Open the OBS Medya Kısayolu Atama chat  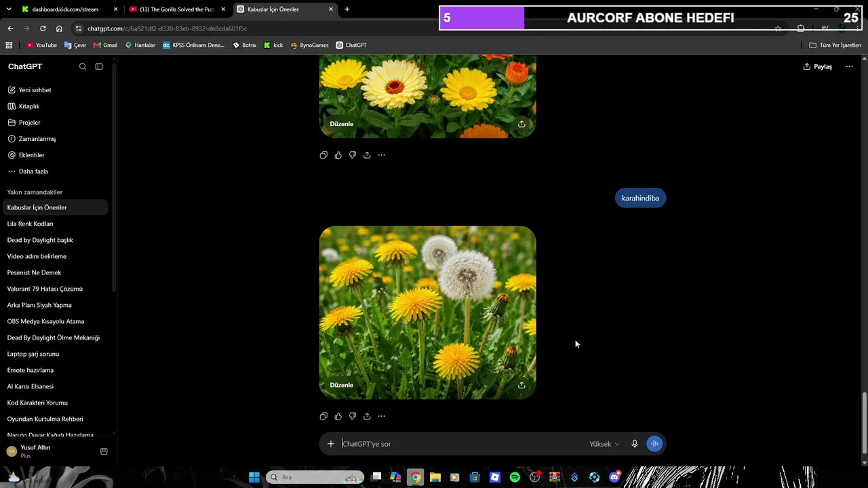click(54, 321)
